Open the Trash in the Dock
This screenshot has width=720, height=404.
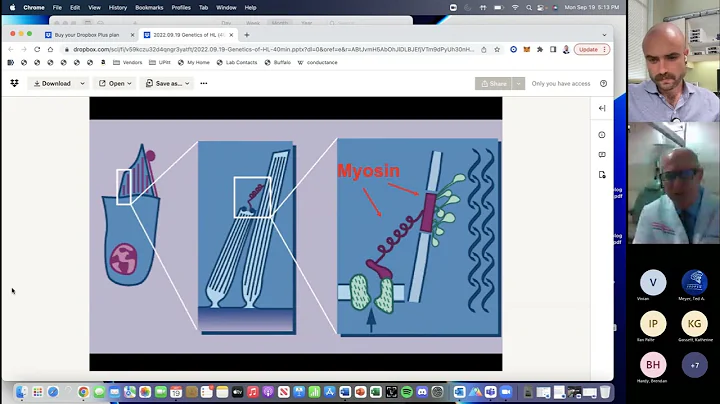[605, 392]
